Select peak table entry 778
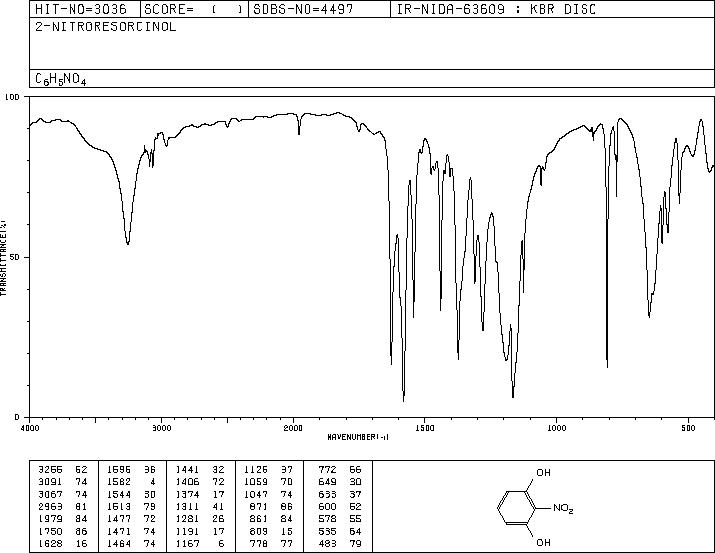This screenshot has width=715, height=553. [259, 544]
